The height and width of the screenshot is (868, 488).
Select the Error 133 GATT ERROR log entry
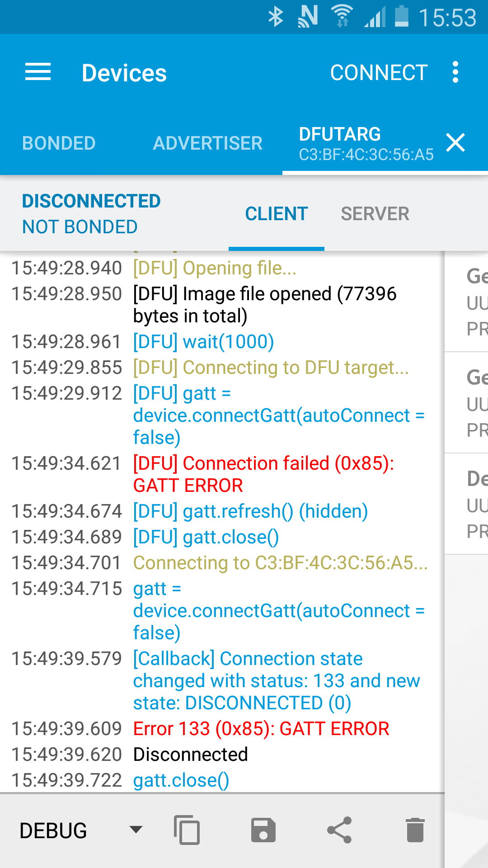point(261,729)
